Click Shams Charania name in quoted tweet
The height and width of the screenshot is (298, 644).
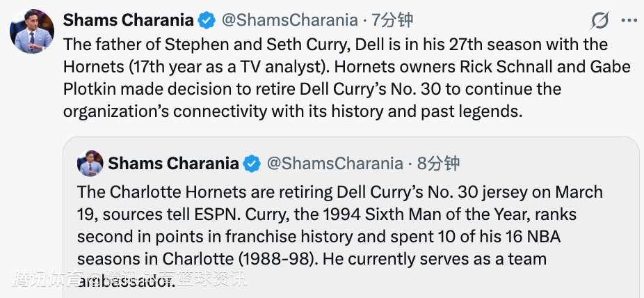pos(174,164)
